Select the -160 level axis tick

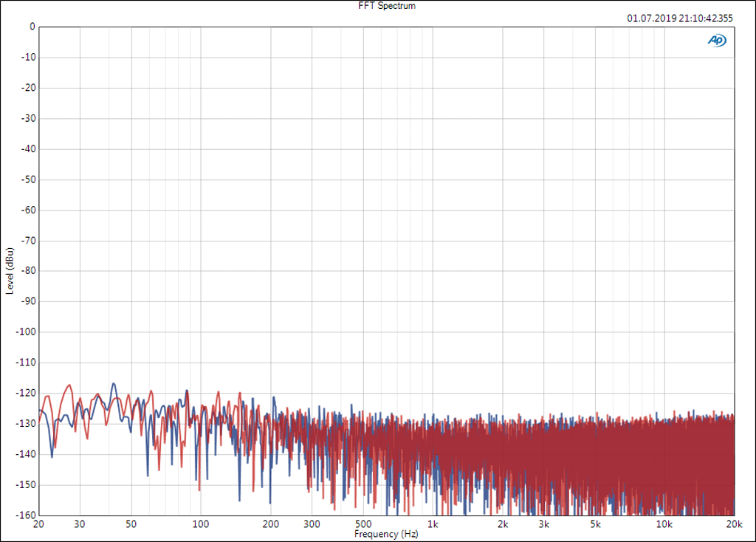(x=25, y=515)
